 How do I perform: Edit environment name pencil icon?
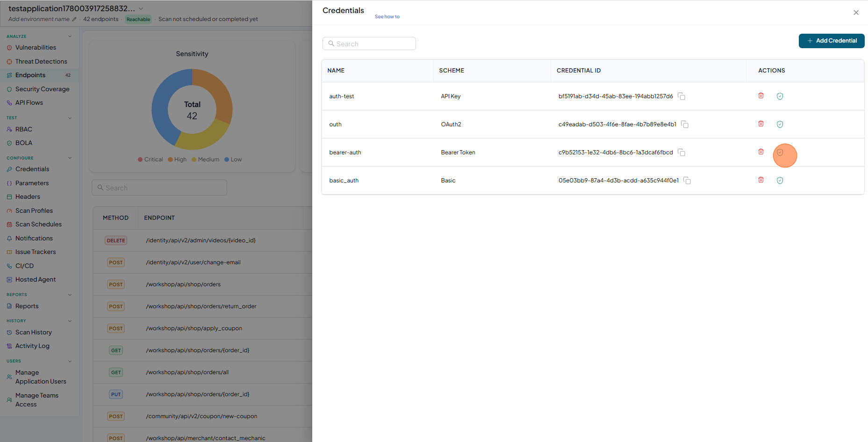point(74,19)
